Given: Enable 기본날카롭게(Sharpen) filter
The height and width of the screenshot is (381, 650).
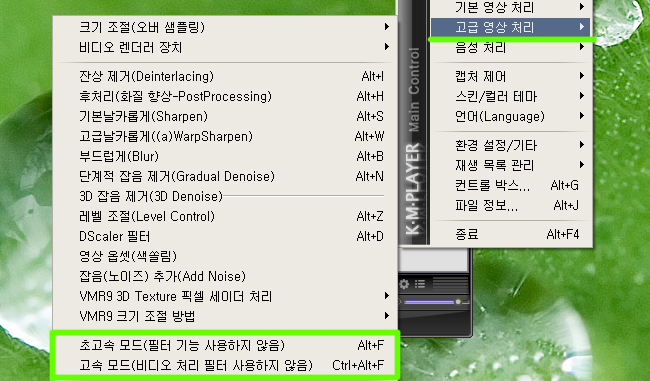Looking at the screenshot, I should pos(225,116).
